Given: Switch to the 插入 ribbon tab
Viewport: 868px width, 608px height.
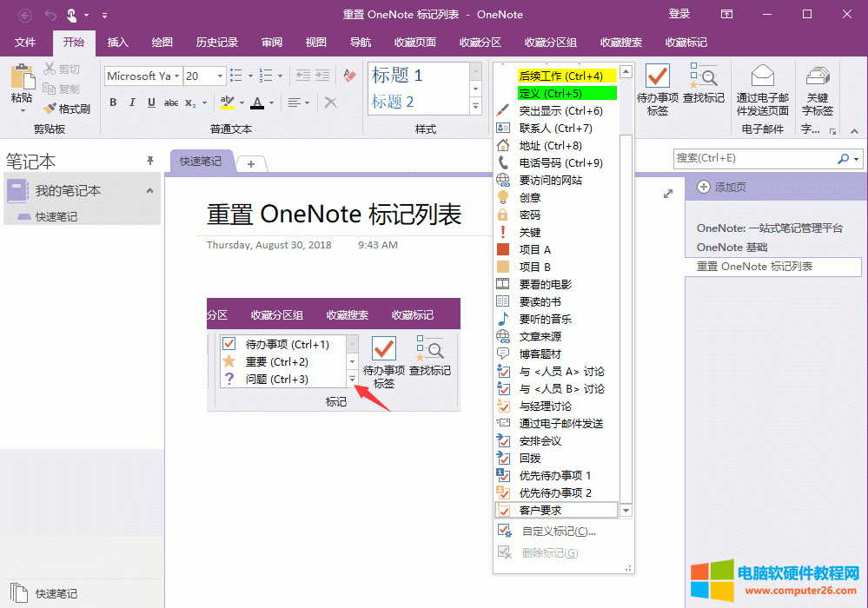Looking at the screenshot, I should pyautogui.click(x=117, y=42).
